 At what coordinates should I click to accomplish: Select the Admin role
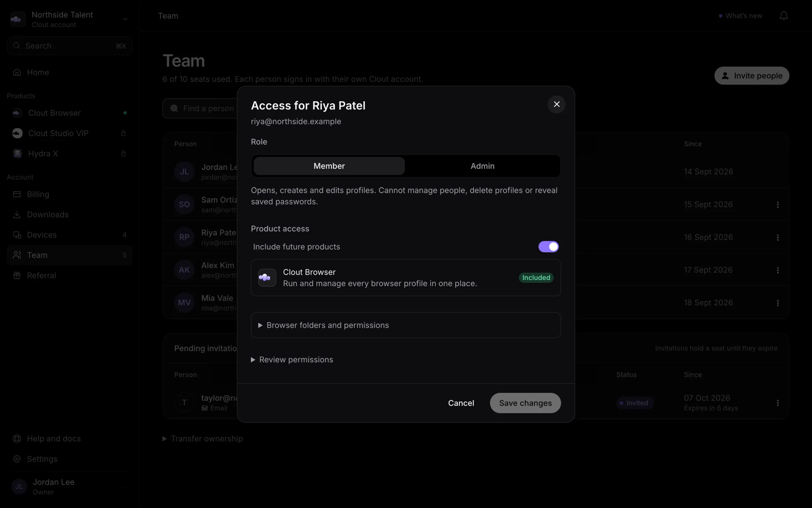482,166
